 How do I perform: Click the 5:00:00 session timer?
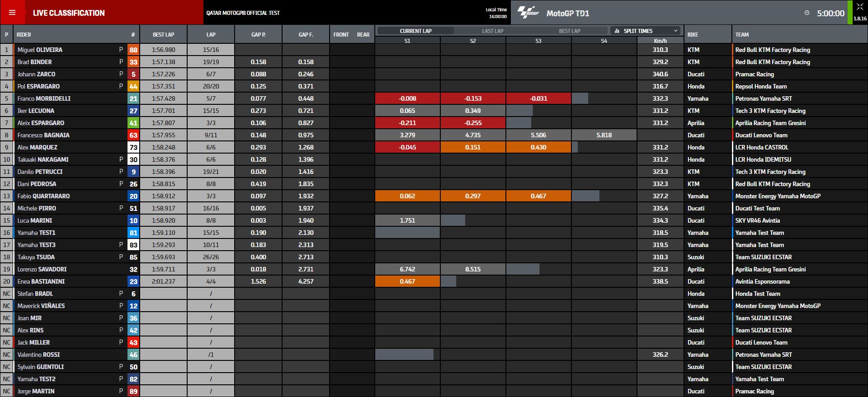tap(830, 13)
